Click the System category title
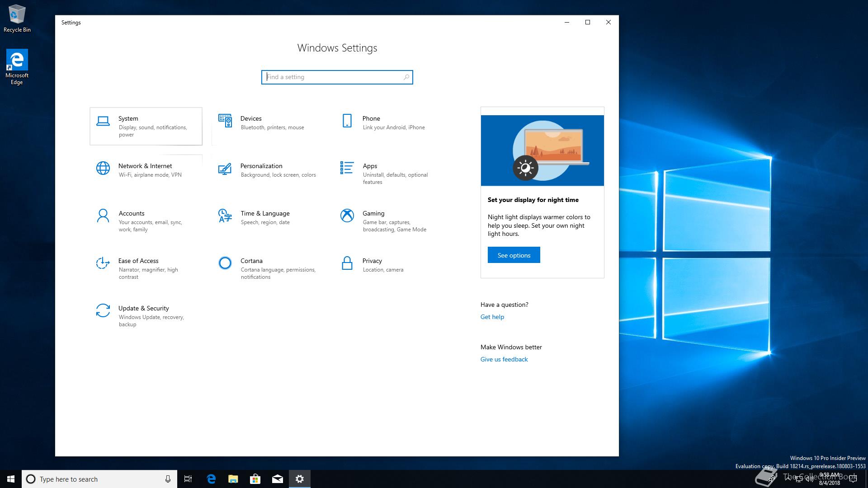Image resolution: width=868 pixels, height=488 pixels. tap(128, 118)
